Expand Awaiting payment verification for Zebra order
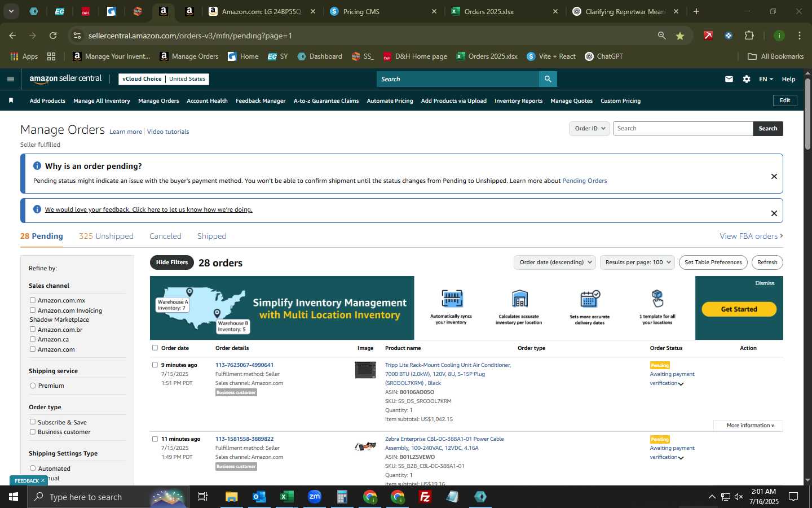This screenshot has width=812, height=508. click(681, 458)
